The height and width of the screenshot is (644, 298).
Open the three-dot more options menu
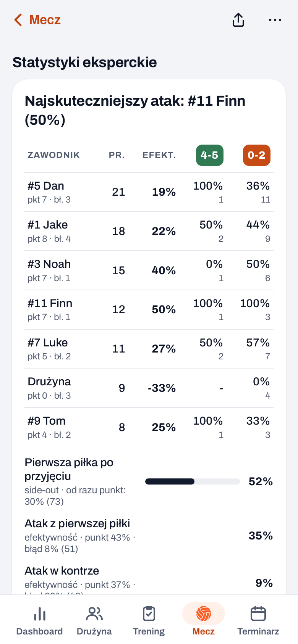275,20
